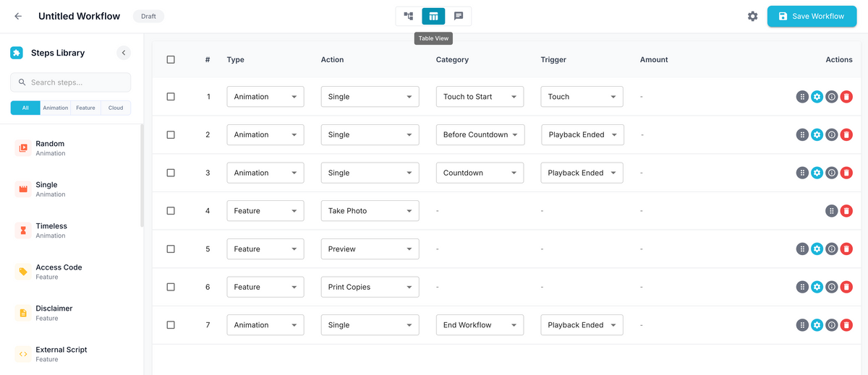Click the Access Code tag icon
Image resolution: width=868 pixels, height=375 pixels.
click(x=23, y=272)
